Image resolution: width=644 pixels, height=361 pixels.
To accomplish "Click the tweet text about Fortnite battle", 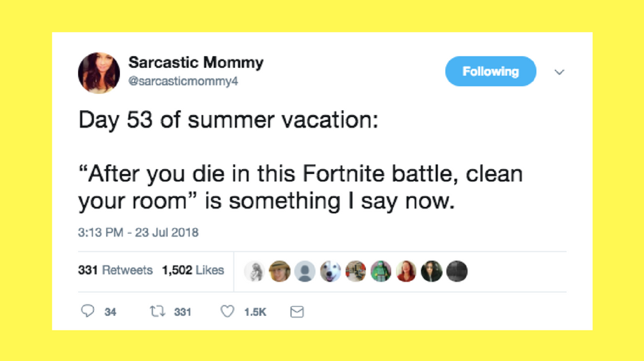I will coord(301,187).
